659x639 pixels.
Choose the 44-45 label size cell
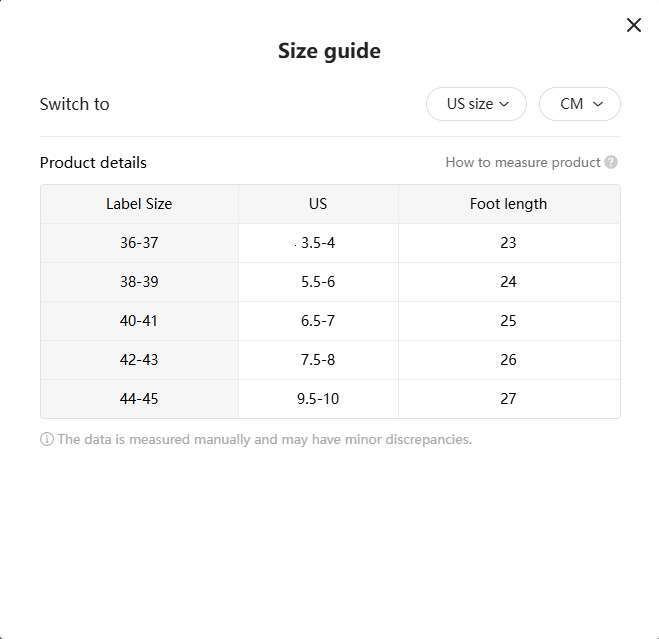pos(139,399)
